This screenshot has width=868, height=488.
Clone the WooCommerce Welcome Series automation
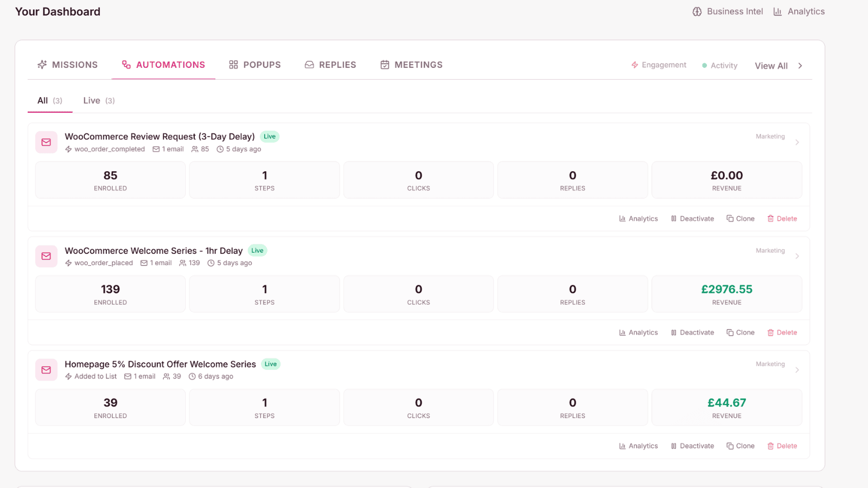coord(741,332)
